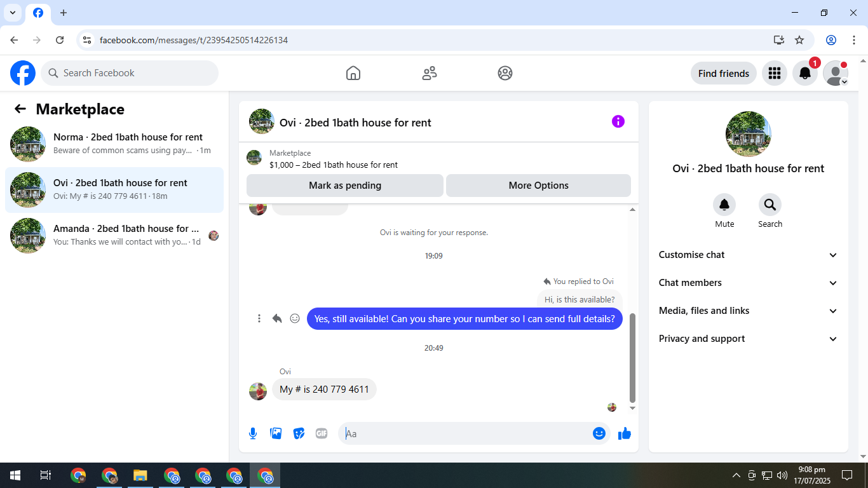
Task: Open the Windows notification center icon
Action: pyautogui.click(x=847, y=475)
